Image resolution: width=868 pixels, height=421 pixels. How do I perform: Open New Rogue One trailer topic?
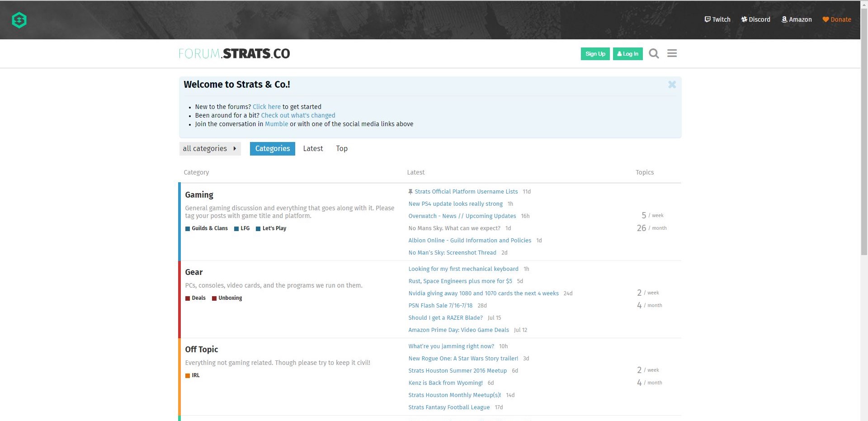click(463, 359)
